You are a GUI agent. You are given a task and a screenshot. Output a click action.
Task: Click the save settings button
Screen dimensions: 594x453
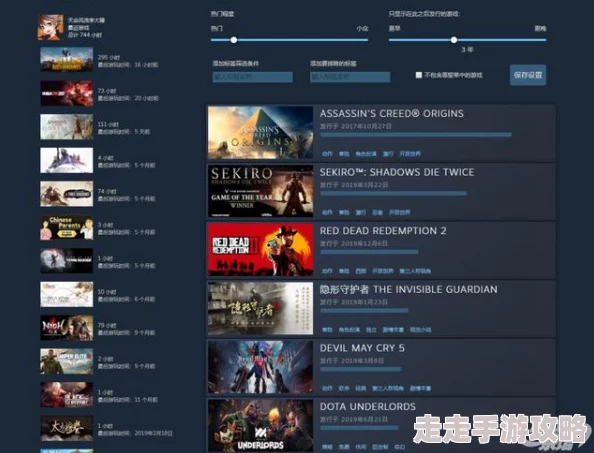528,75
